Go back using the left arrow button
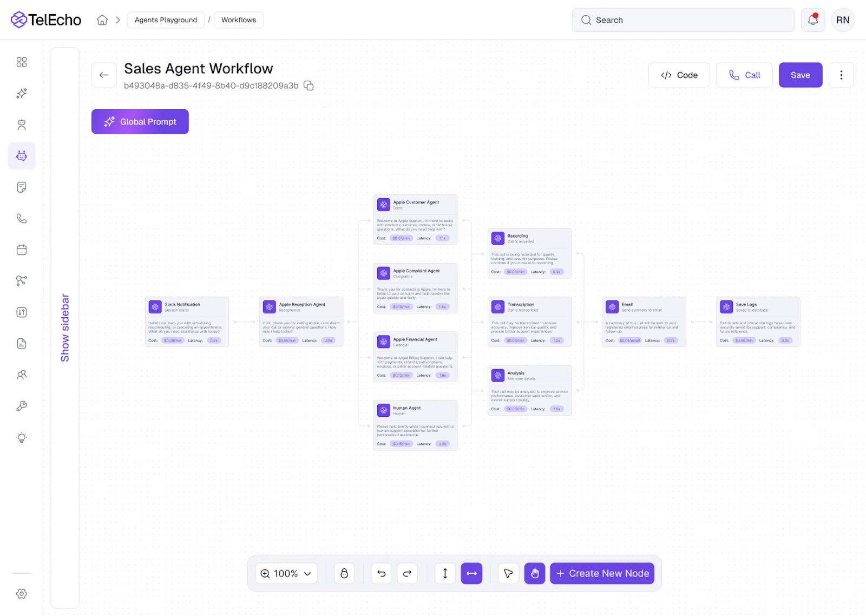 (x=104, y=75)
